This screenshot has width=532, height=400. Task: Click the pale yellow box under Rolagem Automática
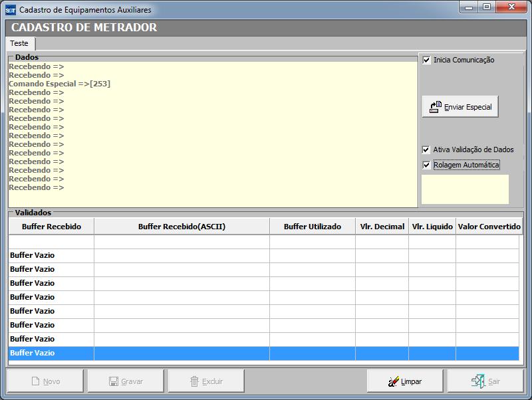[x=465, y=189]
